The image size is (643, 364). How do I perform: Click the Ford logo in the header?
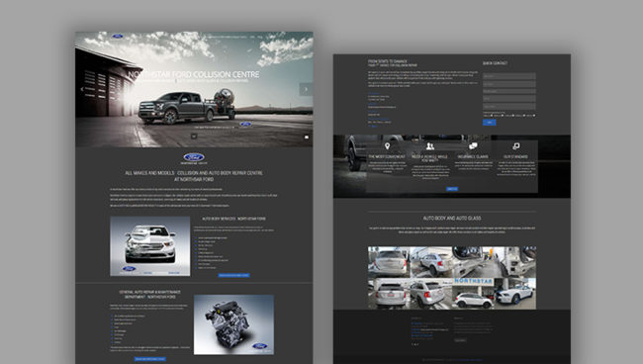click(118, 37)
